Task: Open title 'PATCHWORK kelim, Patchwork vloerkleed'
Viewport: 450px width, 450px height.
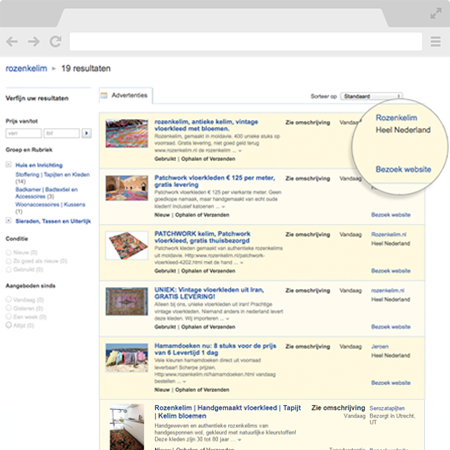Action: pos(202,237)
